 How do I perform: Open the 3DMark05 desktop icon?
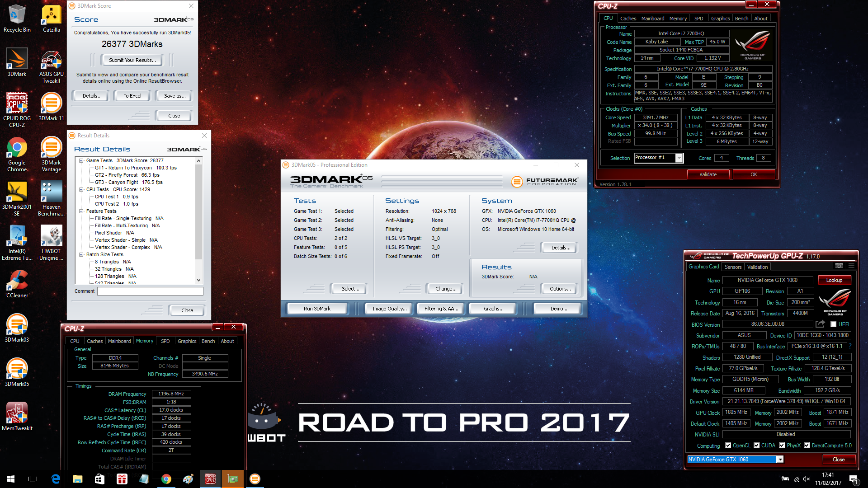17,372
